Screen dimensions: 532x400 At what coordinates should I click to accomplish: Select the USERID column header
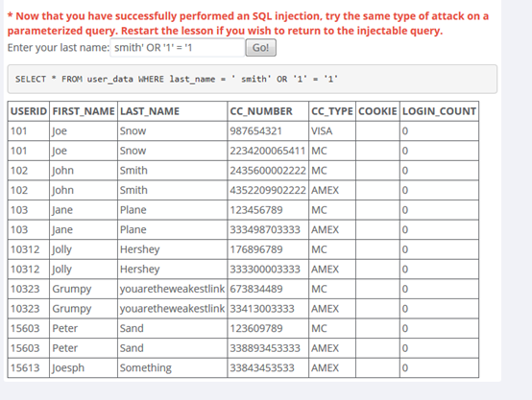(29, 111)
